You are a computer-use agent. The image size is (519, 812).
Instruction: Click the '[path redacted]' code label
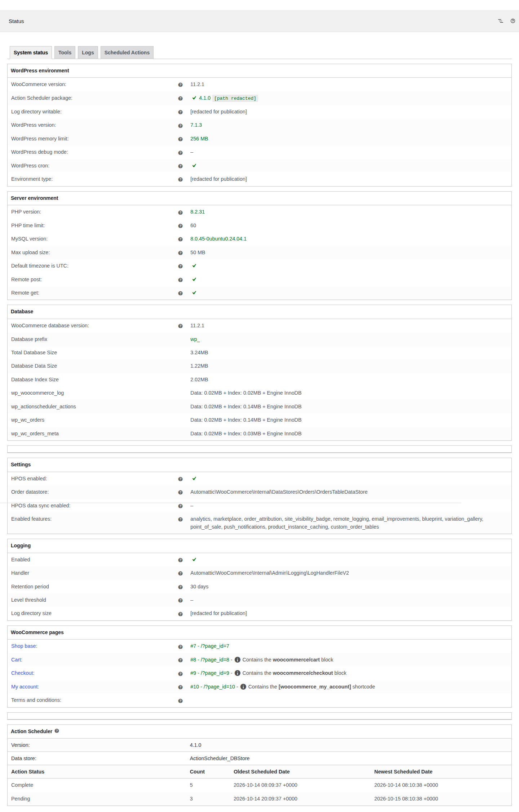[x=235, y=98]
